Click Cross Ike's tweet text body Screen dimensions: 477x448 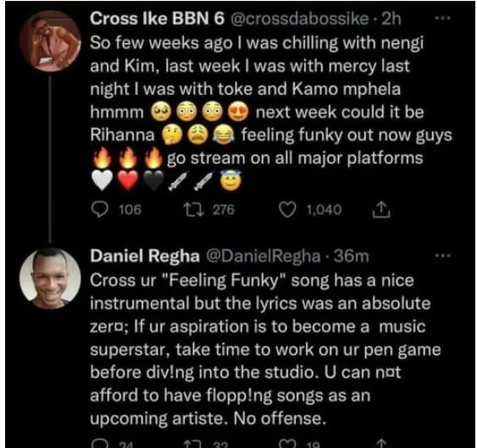[x=271, y=112]
